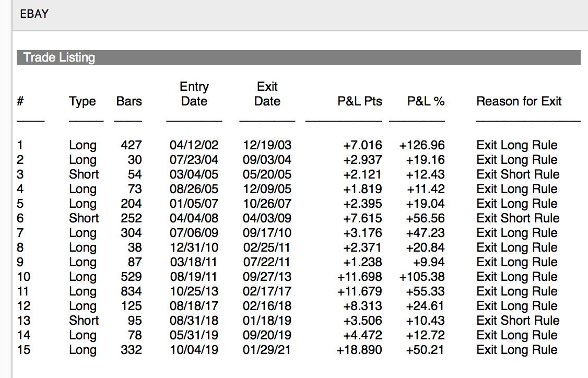This screenshot has height=378, width=588.
Task: Select P&L percent +24.61
Action: pyautogui.click(x=425, y=306)
